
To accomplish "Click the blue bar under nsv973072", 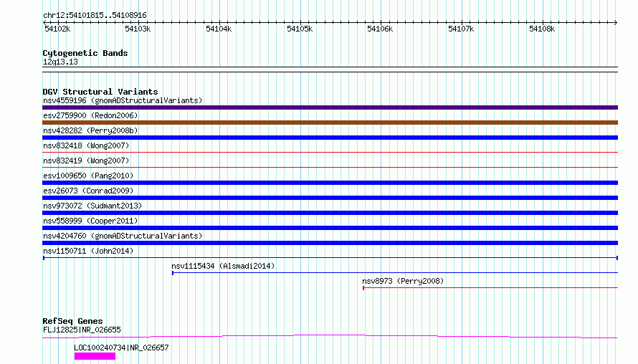I will point(330,213).
